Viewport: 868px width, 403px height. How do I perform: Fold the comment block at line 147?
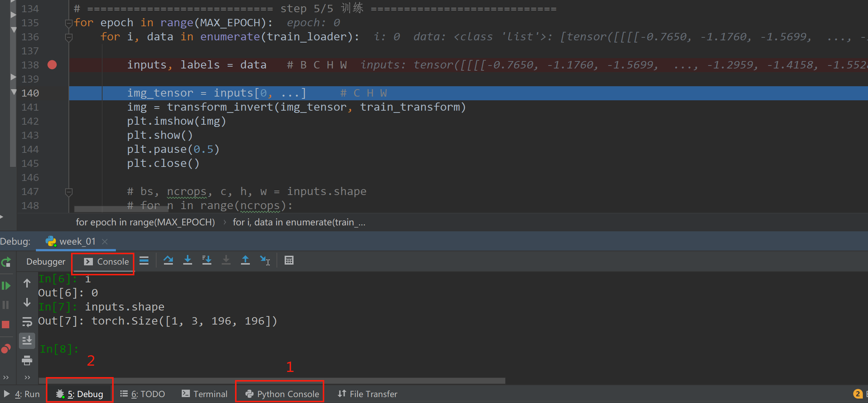pos(68,192)
